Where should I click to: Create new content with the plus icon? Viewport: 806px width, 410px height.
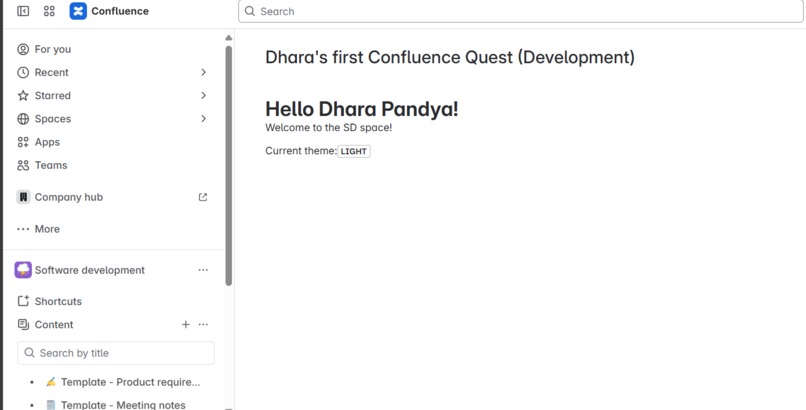[x=186, y=325]
